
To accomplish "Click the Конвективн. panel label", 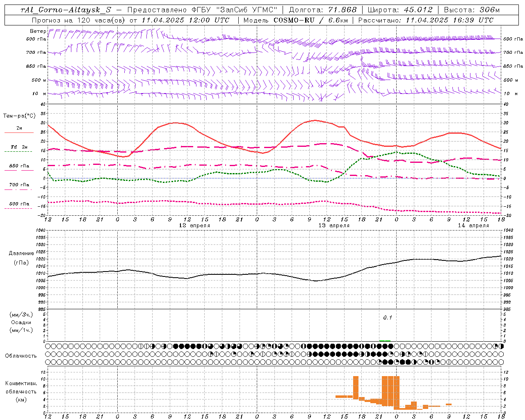I will (x=21, y=383).
